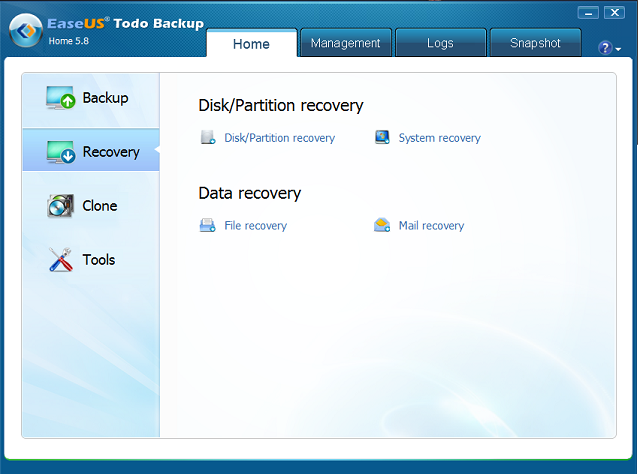Click the Disk/Partition recovery icon
Image resolution: width=640 pixels, height=474 pixels.
pos(208,138)
